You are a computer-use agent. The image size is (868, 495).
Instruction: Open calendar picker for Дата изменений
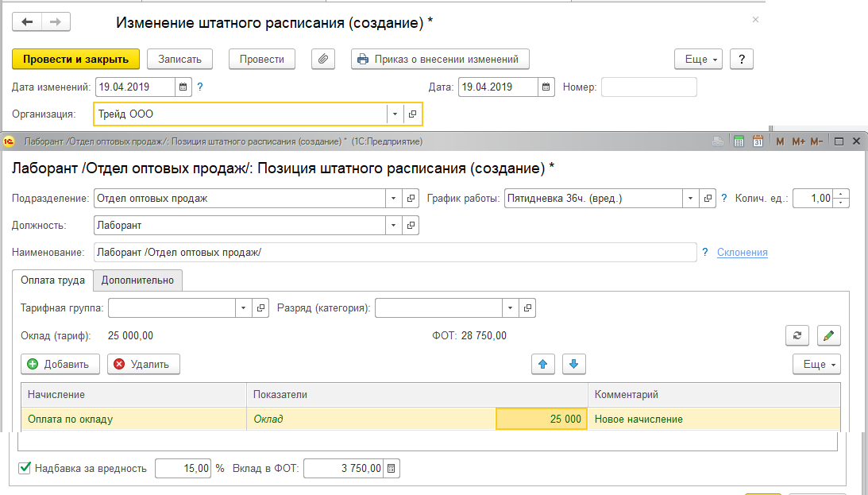183,87
